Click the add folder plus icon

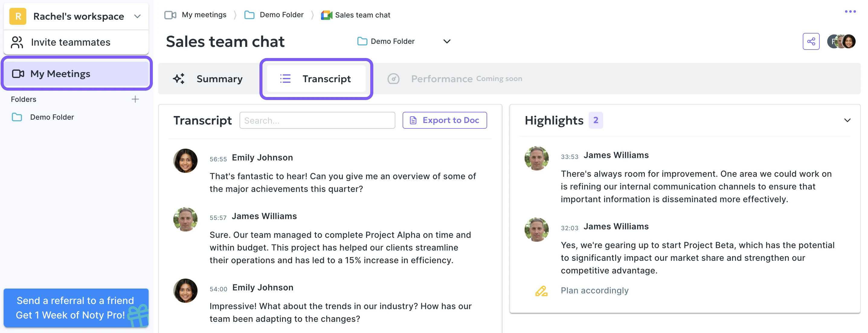click(x=135, y=99)
